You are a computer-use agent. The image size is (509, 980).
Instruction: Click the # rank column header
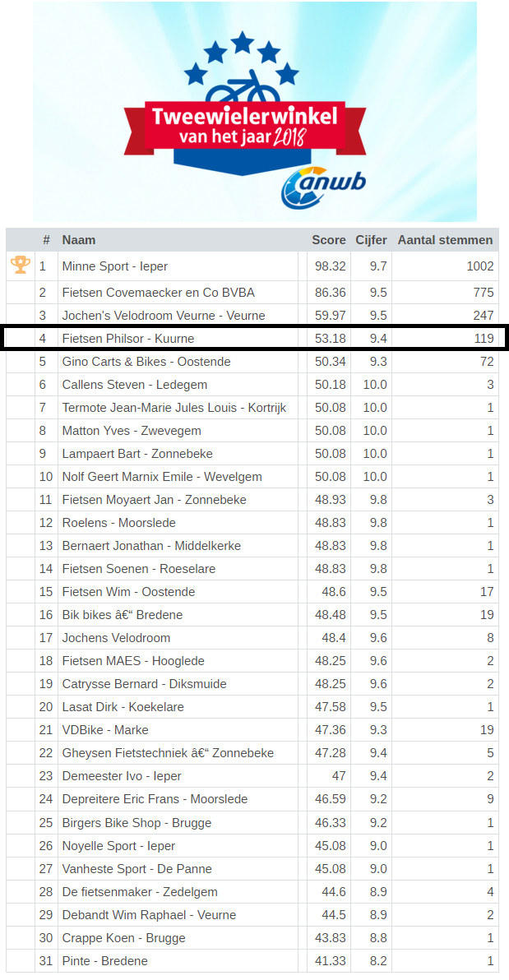[46, 240]
